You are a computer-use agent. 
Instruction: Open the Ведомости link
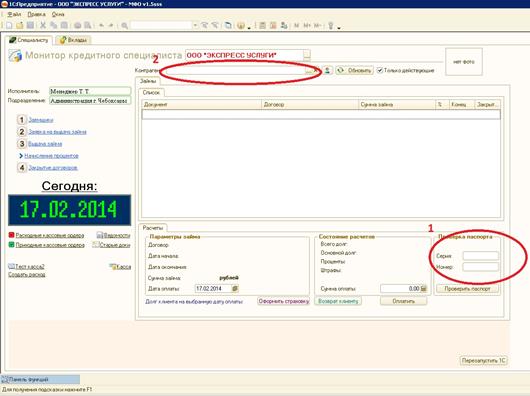[x=117, y=235]
